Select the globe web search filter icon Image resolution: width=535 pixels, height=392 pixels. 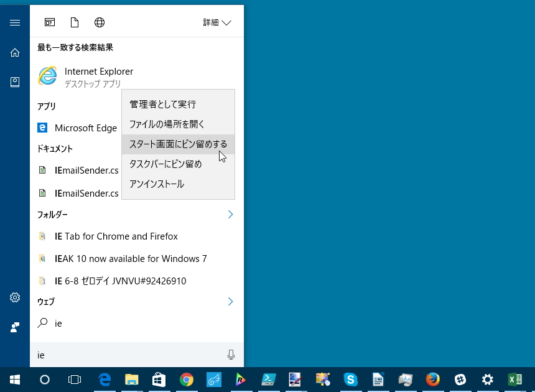tap(99, 22)
